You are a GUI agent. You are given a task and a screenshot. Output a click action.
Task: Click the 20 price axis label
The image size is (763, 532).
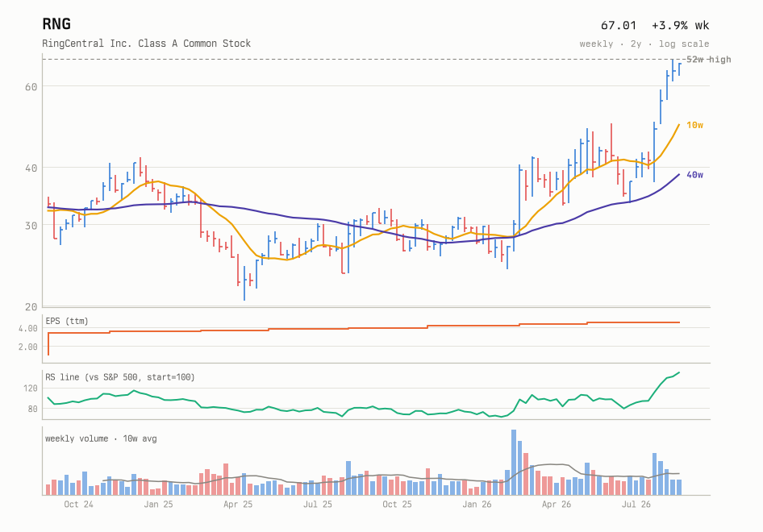click(31, 306)
